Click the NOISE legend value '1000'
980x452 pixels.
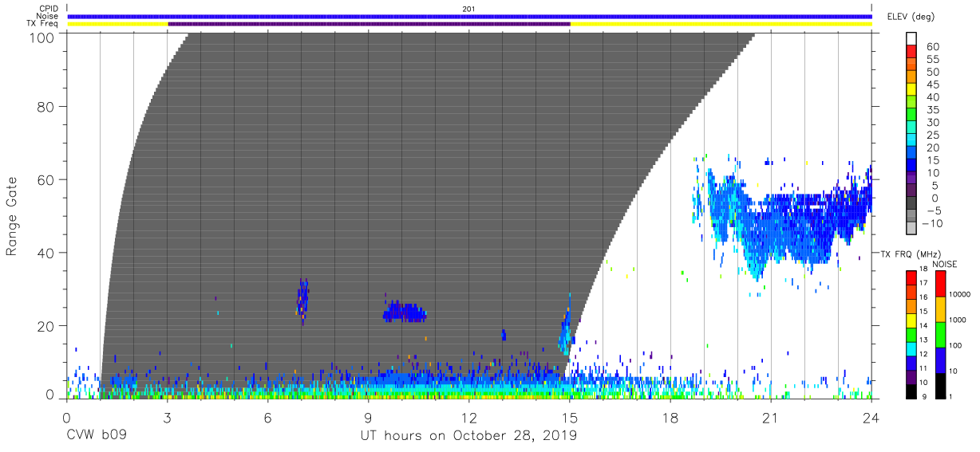tap(958, 320)
